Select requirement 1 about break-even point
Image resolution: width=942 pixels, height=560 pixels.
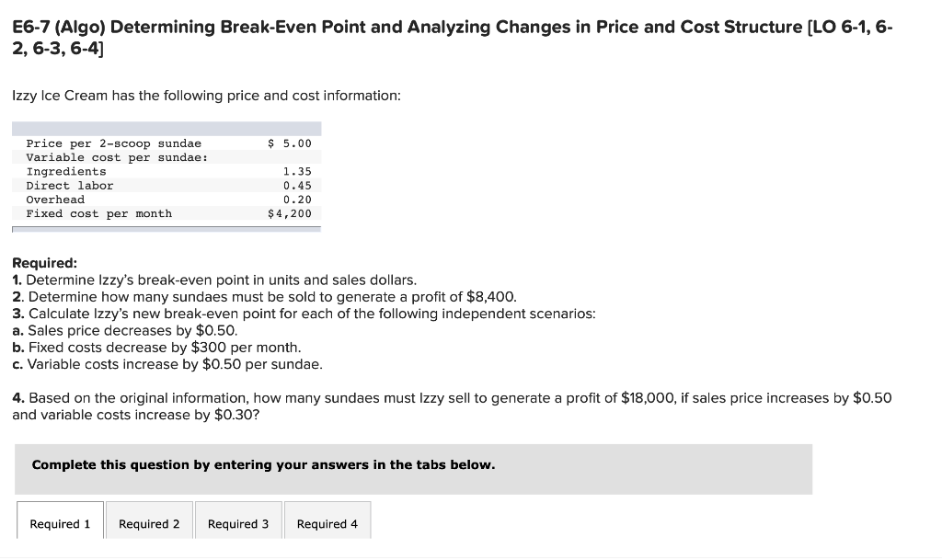coord(213,280)
